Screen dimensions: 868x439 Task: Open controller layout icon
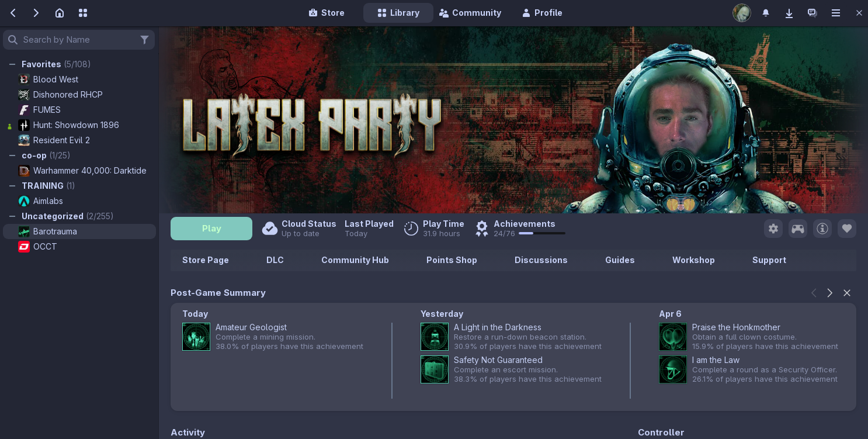point(798,229)
